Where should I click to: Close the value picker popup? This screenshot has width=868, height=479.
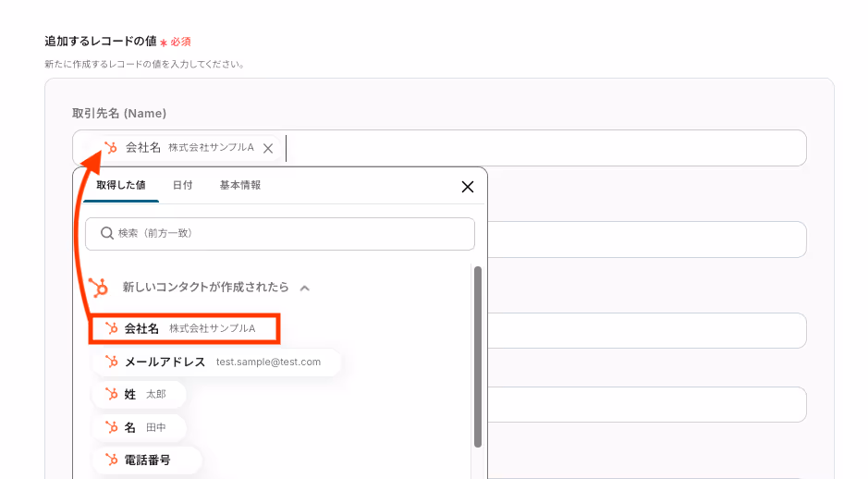(467, 187)
